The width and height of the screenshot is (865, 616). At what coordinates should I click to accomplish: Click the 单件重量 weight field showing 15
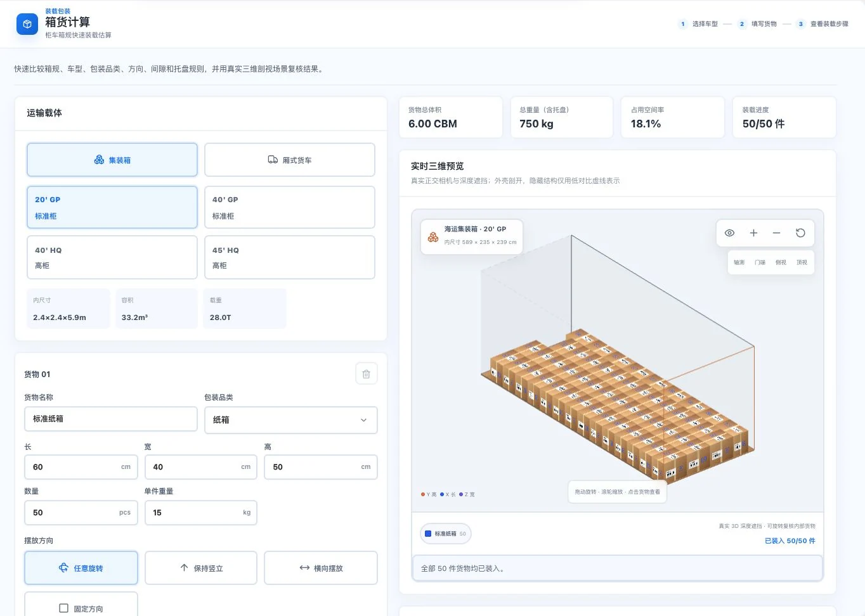click(201, 513)
